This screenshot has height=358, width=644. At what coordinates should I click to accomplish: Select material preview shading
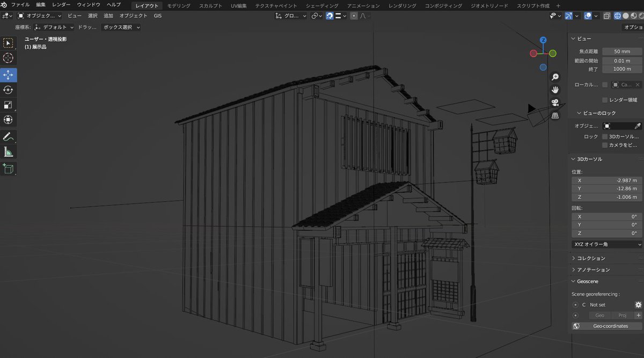click(633, 16)
